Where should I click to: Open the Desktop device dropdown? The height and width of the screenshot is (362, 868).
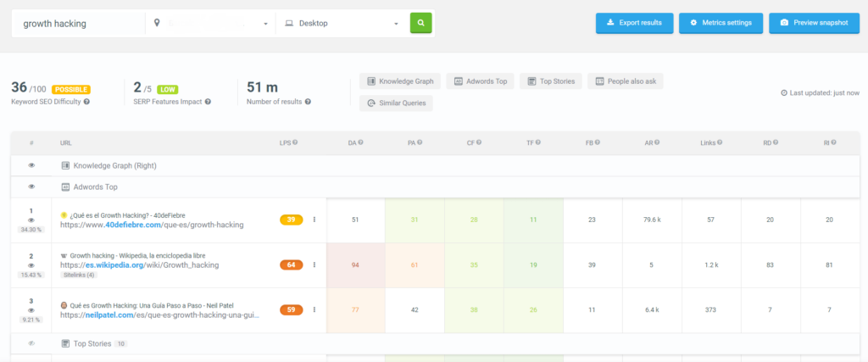click(x=342, y=24)
